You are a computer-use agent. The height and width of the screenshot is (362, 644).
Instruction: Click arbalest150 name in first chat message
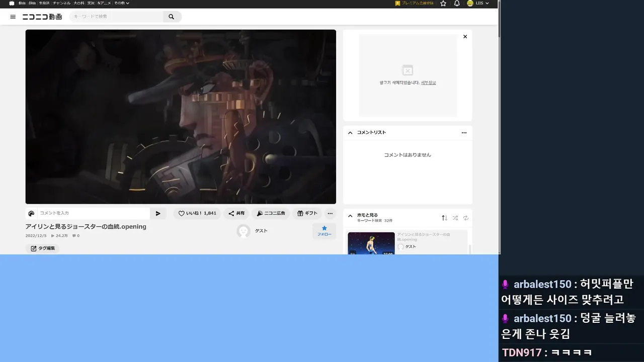[542, 285]
